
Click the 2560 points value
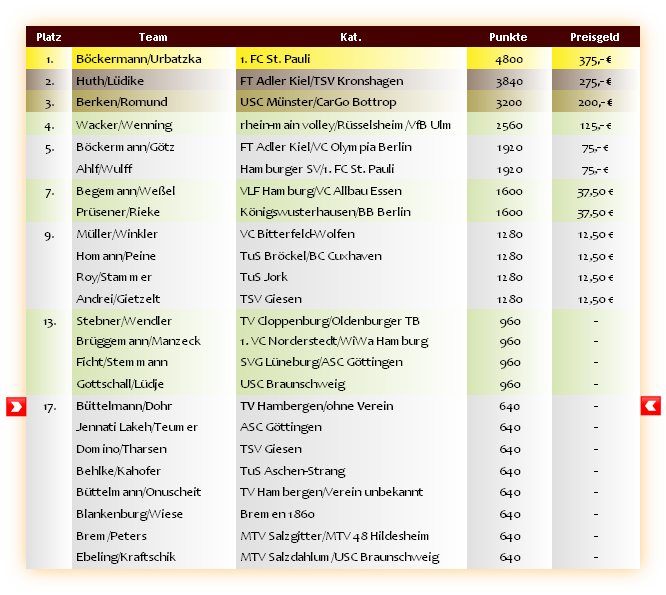click(x=509, y=126)
